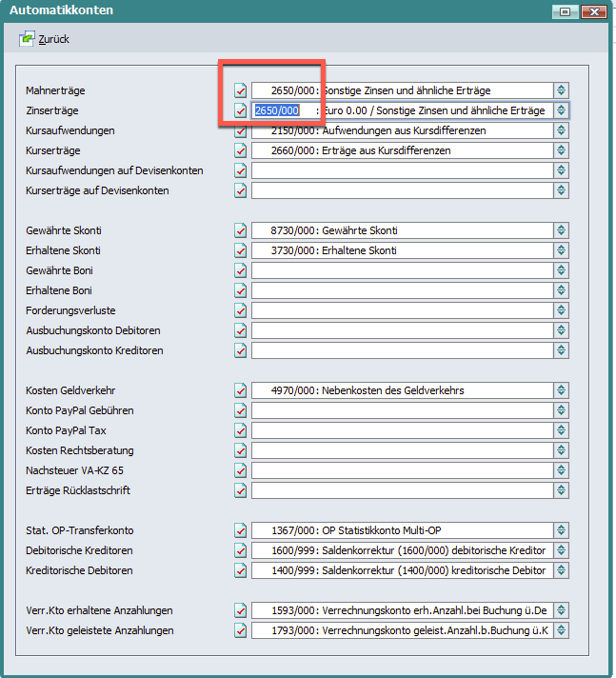Screen dimensions: 616x678
Task: Toggle the Zinserträge checkmark box
Action: pos(241,110)
